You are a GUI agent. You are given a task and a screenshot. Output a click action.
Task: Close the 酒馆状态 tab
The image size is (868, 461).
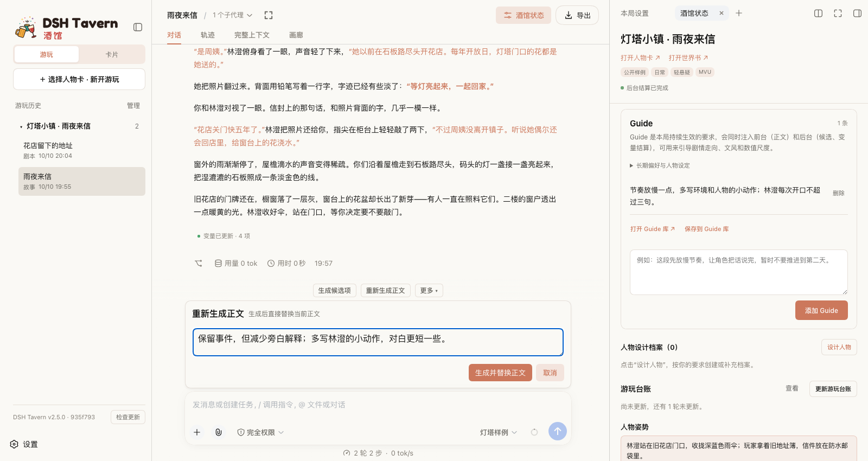coord(722,14)
